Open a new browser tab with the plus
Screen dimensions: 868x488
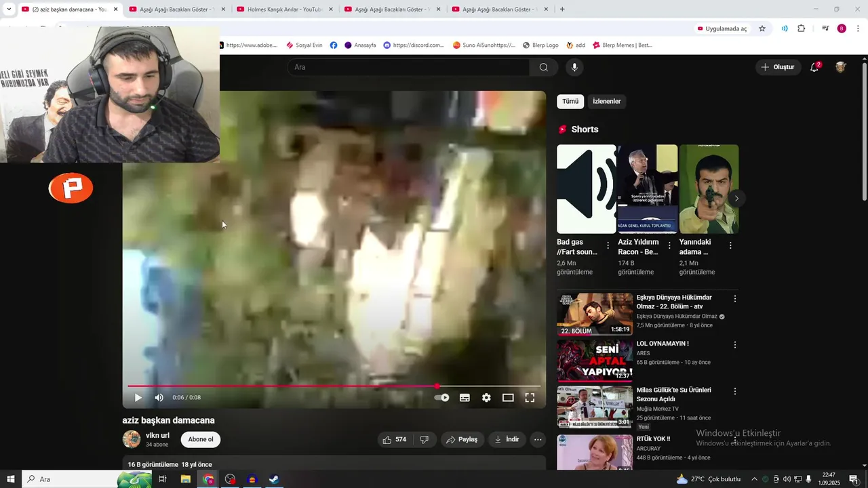562,9
